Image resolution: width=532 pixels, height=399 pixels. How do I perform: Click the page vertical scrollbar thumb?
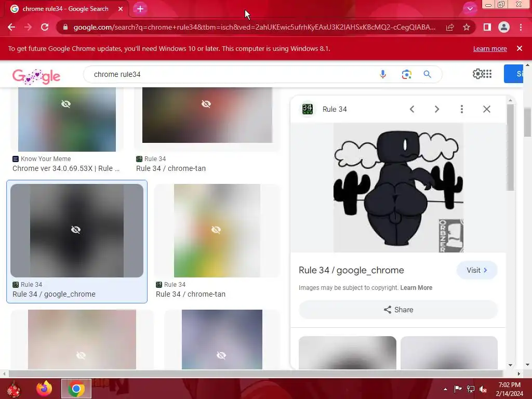pos(527,122)
